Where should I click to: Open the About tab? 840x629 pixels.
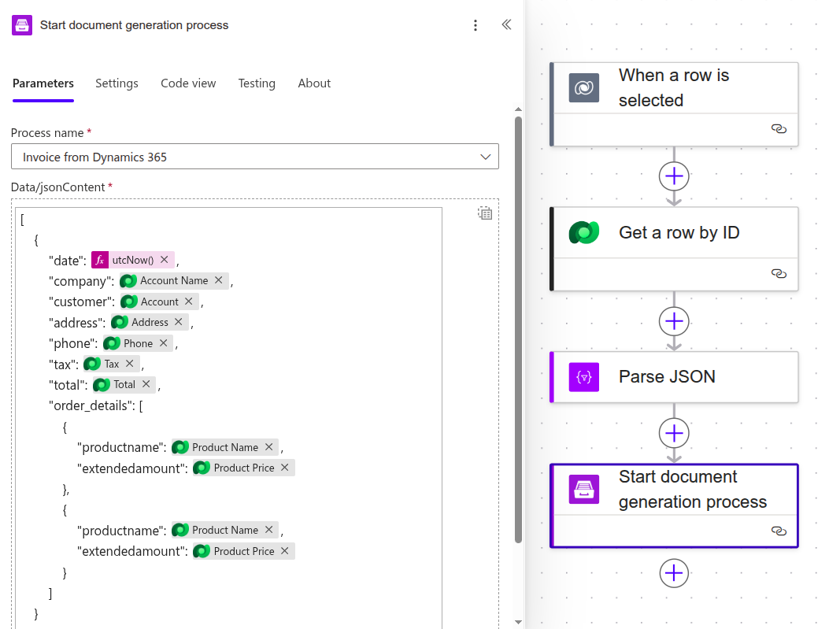click(x=314, y=83)
